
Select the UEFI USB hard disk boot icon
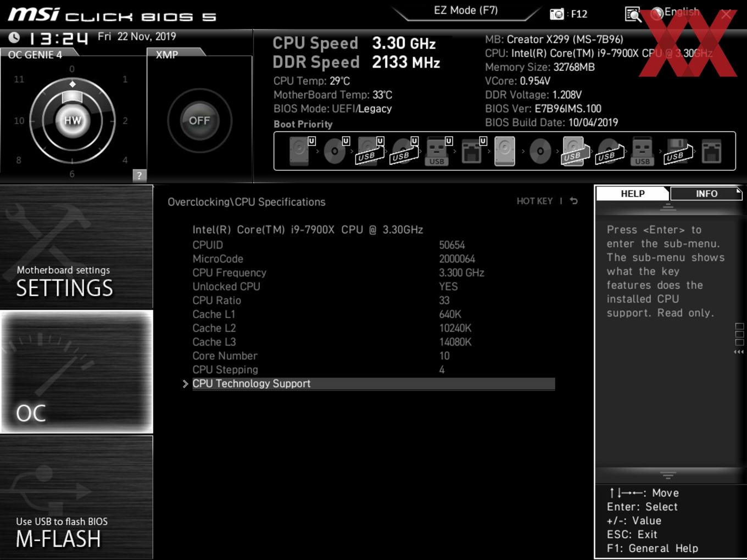pos(370,151)
